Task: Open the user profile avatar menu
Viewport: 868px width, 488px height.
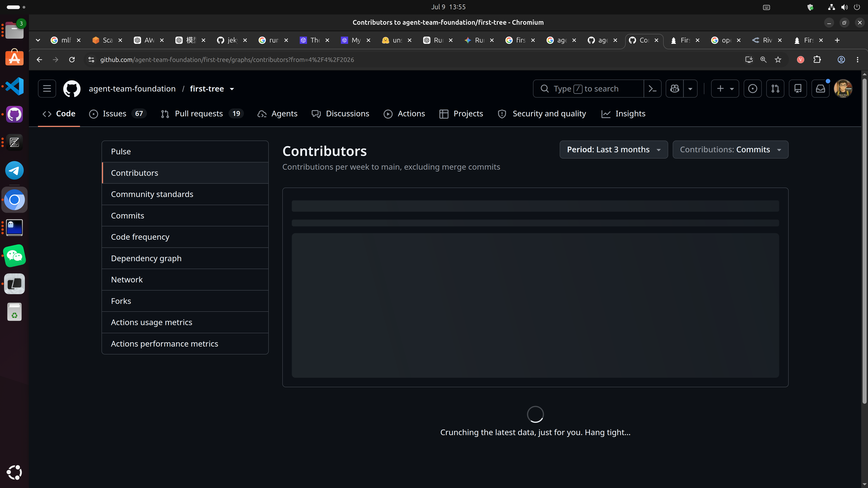Action: (843, 89)
